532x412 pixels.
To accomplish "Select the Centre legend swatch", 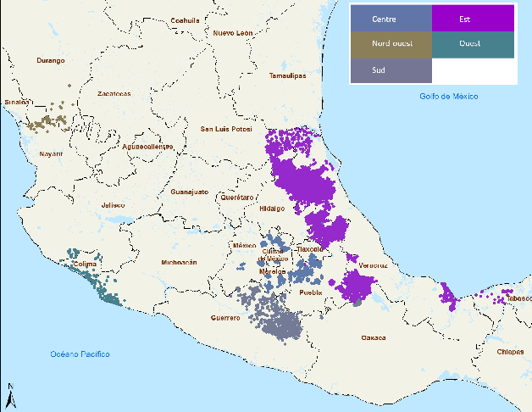I will coord(391,18).
